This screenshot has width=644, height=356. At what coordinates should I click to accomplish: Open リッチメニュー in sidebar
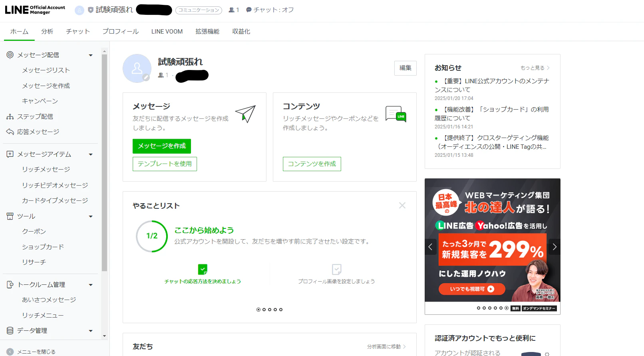(43, 315)
